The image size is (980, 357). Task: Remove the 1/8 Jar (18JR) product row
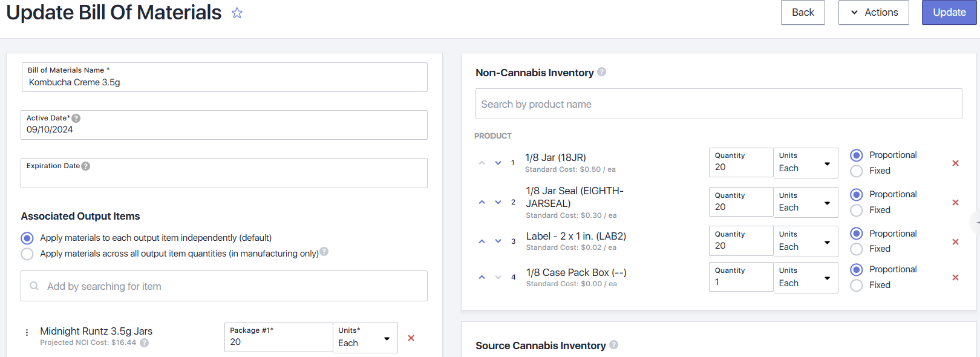(x=955, y=163)
